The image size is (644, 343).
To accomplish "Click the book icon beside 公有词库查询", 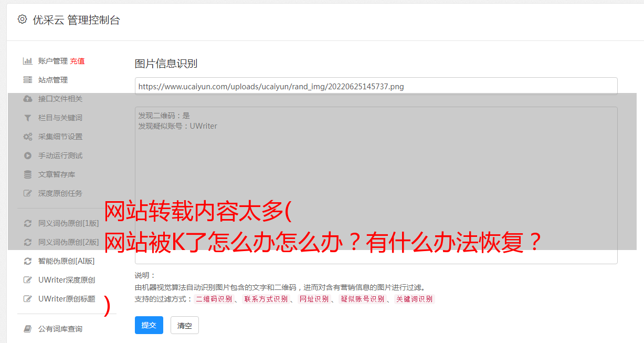I will point(28,329).
